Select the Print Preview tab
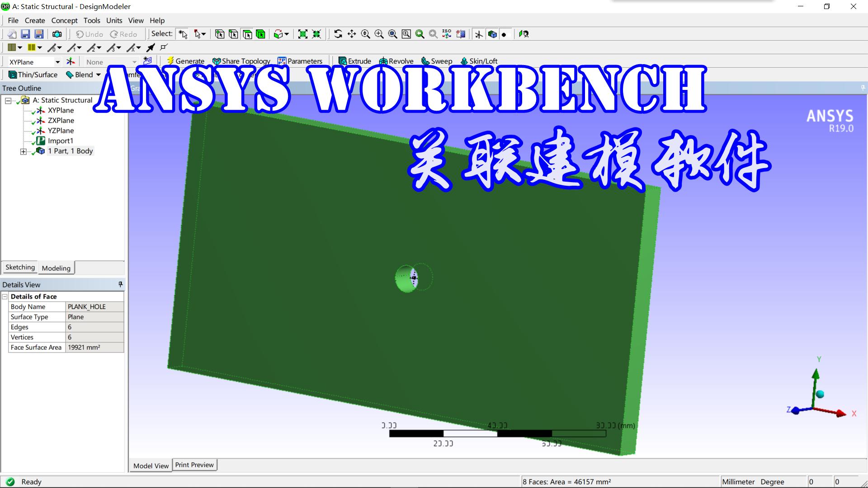The width and height of the screenshot is (868, 488). (194, 465)
